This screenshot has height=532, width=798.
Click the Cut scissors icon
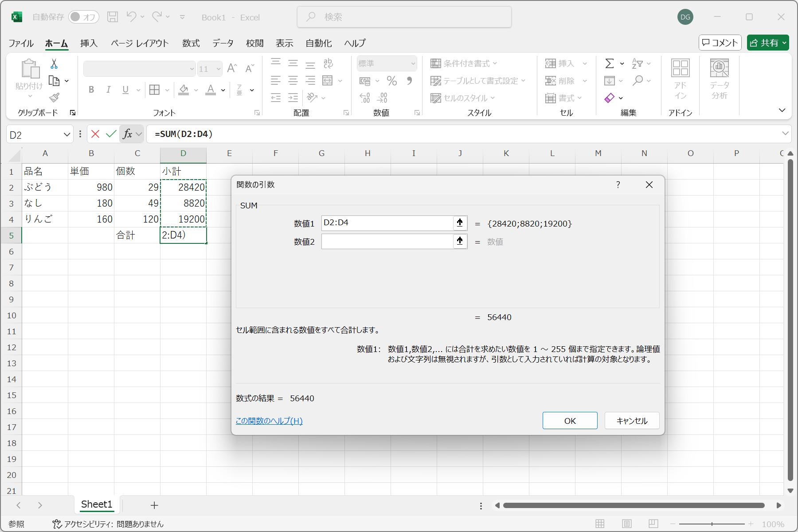(x=54, y=64)
